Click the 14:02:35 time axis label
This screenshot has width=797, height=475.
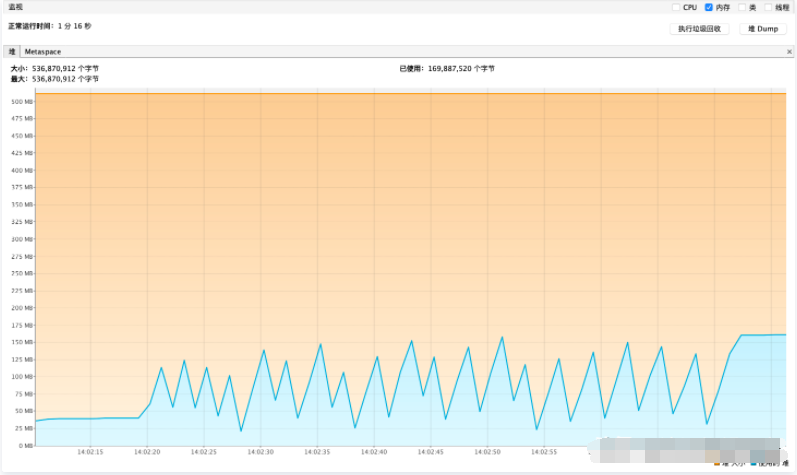[318, 452]
